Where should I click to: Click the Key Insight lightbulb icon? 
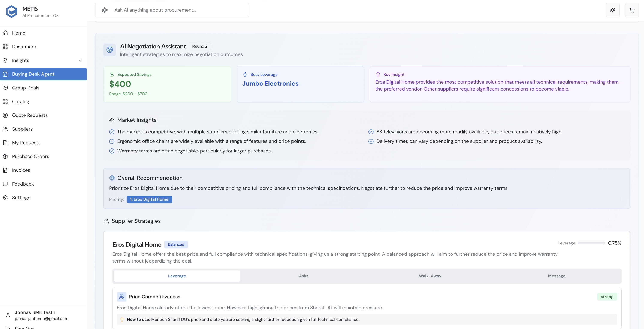[x=378, y=75]
